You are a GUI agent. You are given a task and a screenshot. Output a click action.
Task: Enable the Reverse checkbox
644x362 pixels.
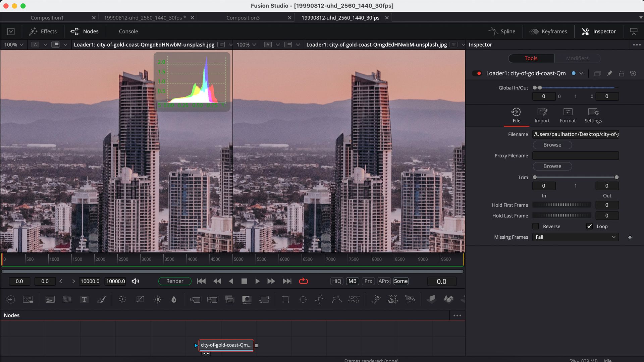535,226
